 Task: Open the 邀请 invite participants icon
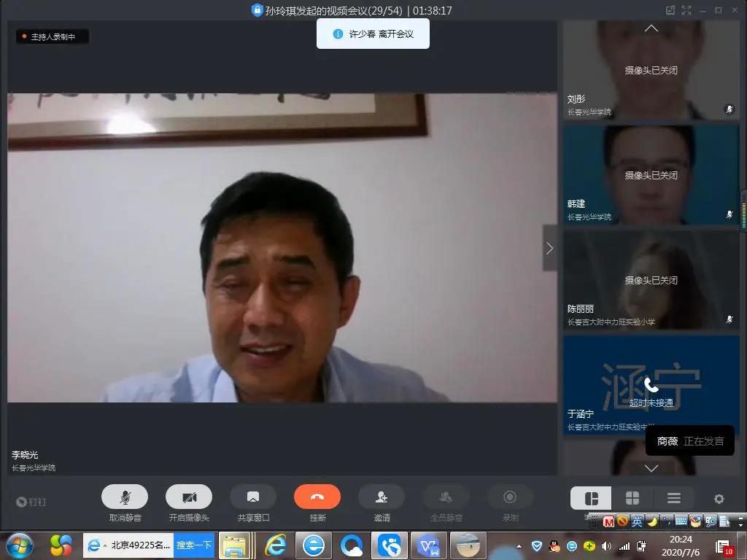[x=382, y=497]
